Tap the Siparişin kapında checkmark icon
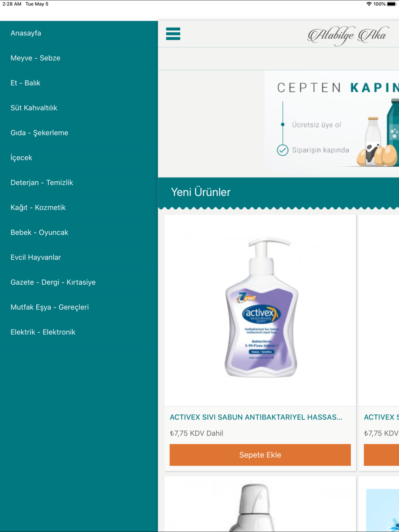 (x=282, y=150)
